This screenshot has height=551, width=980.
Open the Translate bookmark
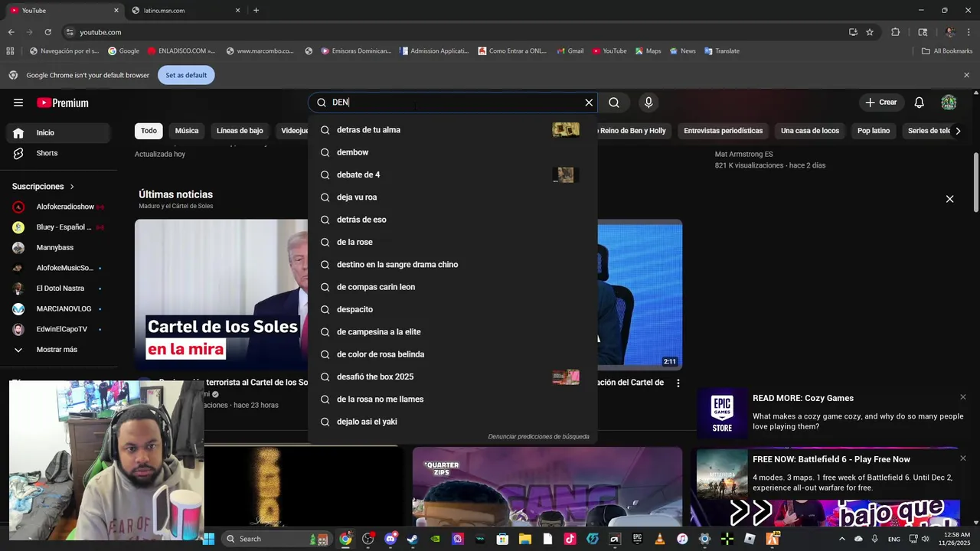(x=721, y=51)
